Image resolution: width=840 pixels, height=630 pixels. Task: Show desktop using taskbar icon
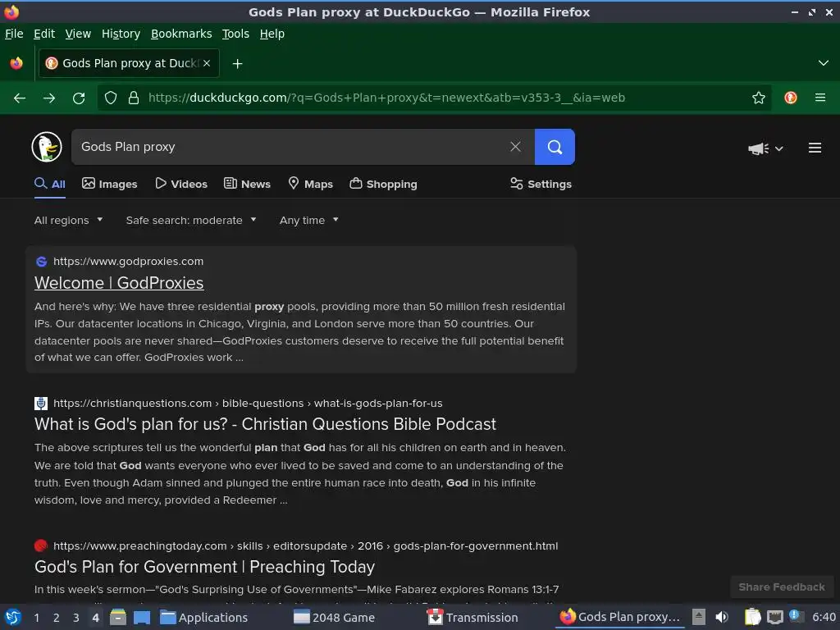[141, 617]
